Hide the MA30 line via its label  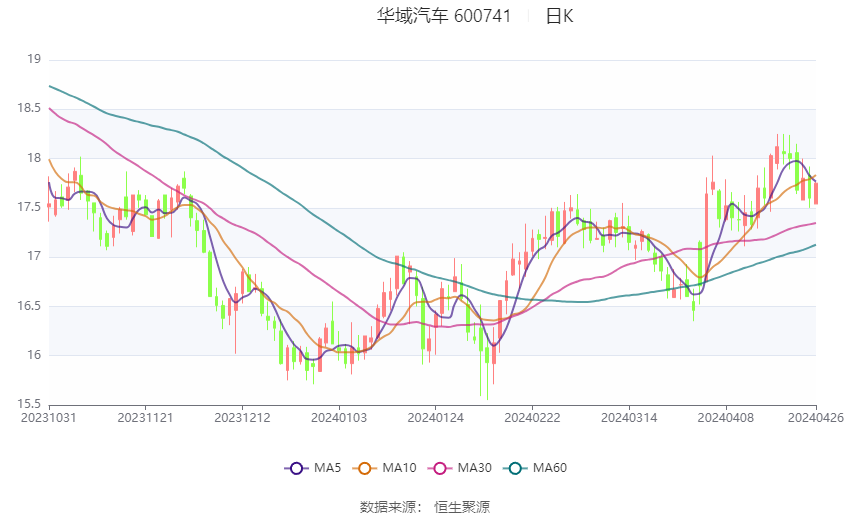pos(475,468)
